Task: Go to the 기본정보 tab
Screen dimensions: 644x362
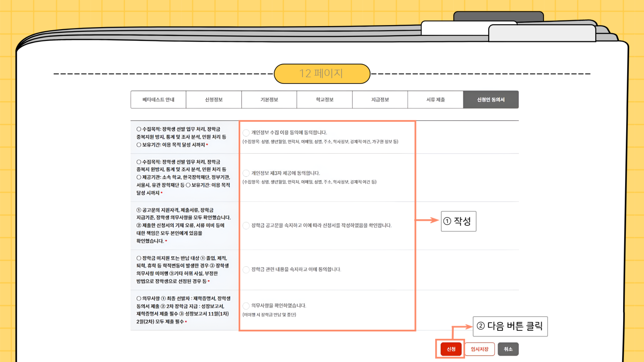Action: click(x=269, y=100)
